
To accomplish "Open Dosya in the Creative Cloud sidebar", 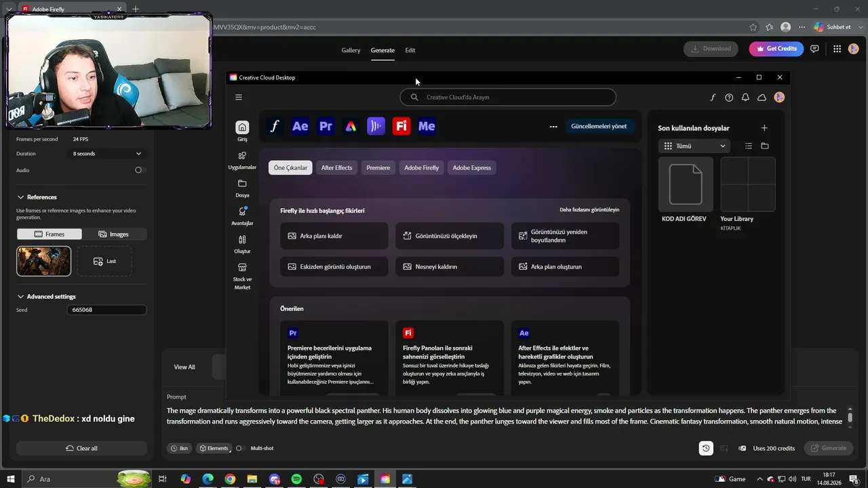I will coord(242,188).
